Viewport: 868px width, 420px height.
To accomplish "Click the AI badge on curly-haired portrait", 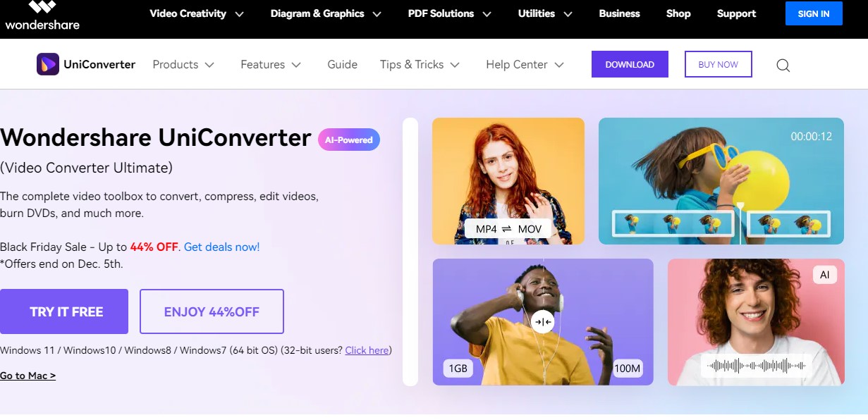I will pyautogui.click(x=824, y=275).
